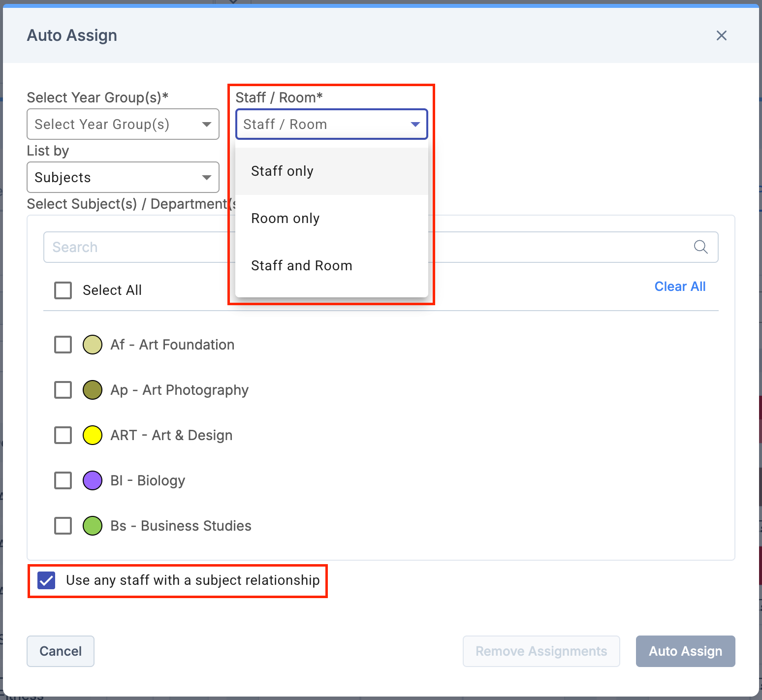Pick the Staff and Room option
Screen dimensions: 762x700
coord(301,266)
